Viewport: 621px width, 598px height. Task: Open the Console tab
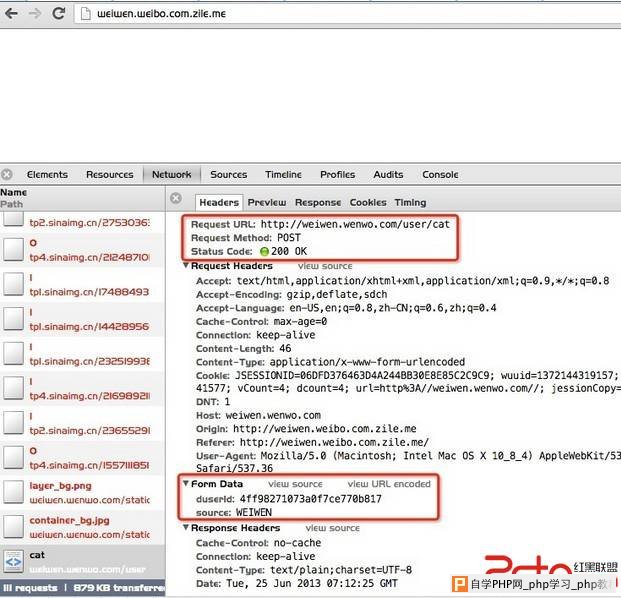coord(440,175)
